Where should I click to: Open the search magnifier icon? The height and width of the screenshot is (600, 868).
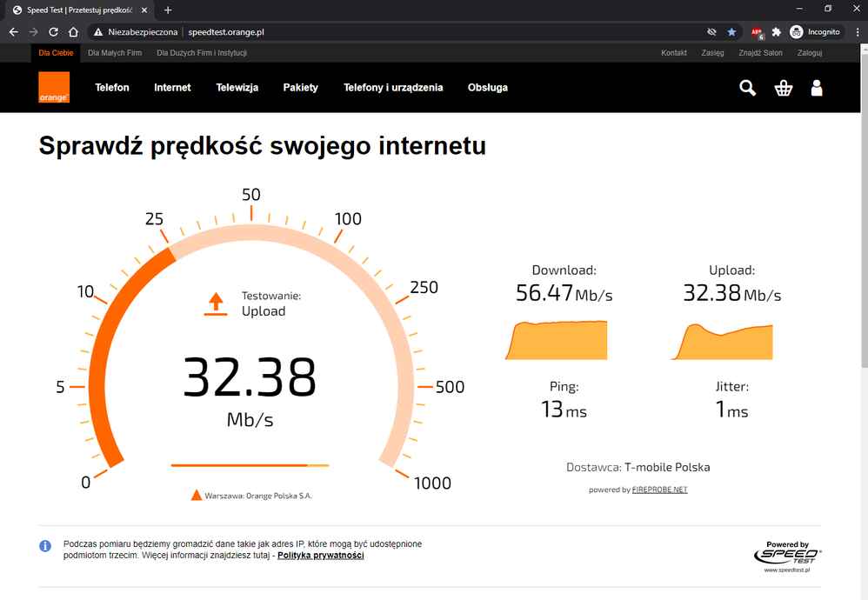747,88
